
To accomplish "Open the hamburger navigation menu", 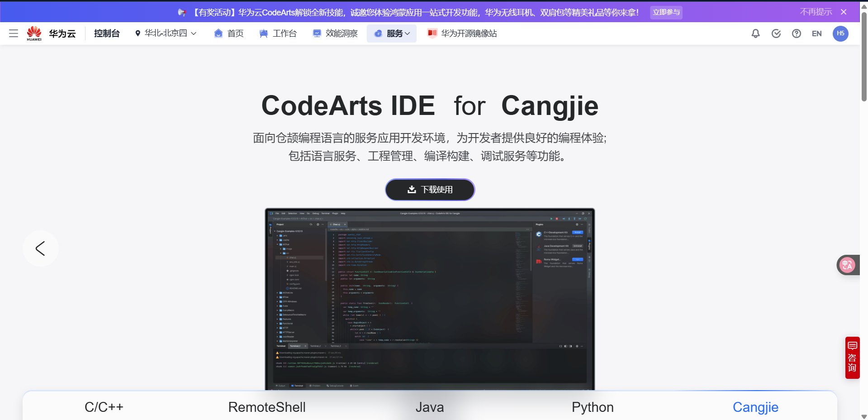I will (x=14, y=33).
